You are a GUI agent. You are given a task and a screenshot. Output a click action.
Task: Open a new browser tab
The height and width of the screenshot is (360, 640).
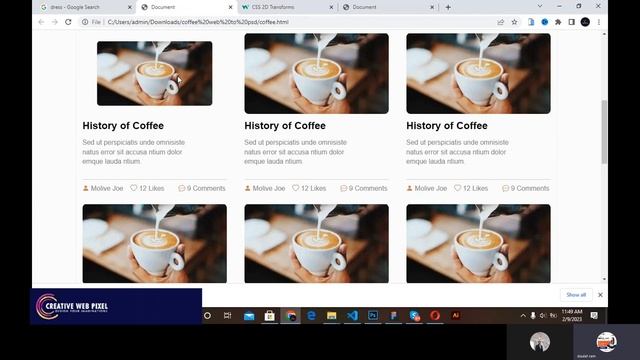pyautogui.click(x=448, y=7)
